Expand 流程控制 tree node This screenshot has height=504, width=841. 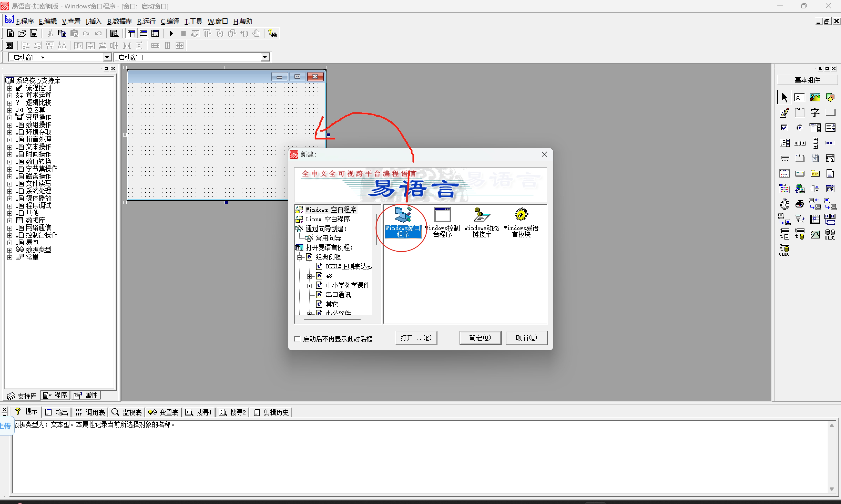click(10, 88)
